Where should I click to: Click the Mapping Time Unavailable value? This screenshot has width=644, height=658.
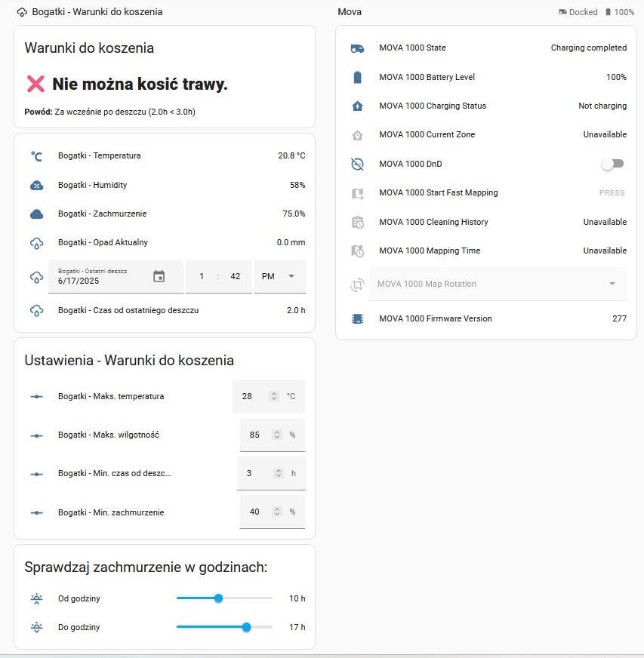(x=605, y=251)
